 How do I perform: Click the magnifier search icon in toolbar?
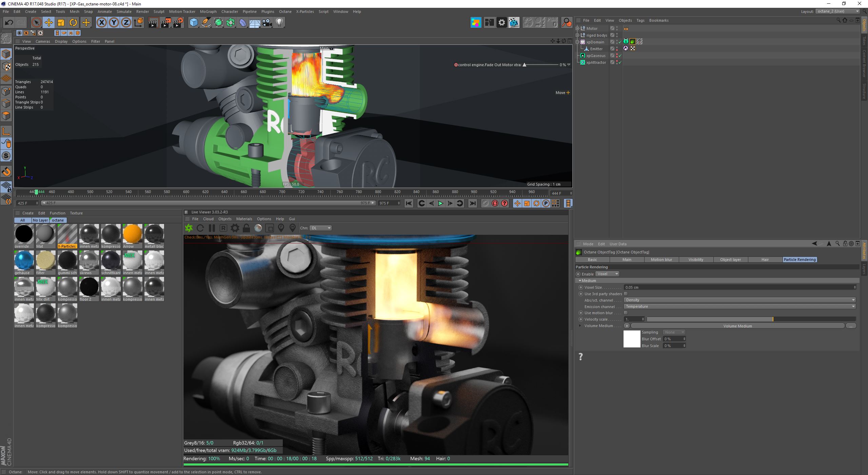(567, 23)
